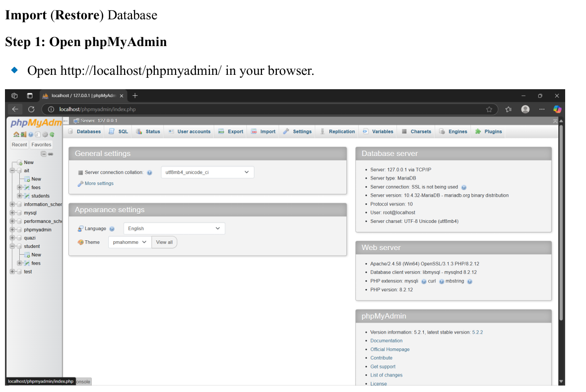Open the Charsets tab
The image size is (586, 392).
click(417, 131)
